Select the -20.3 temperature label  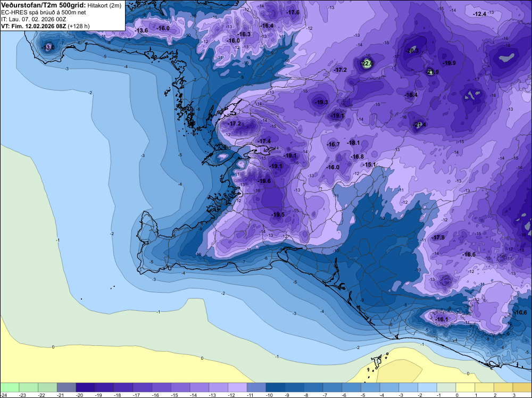(x=412, y=51)
